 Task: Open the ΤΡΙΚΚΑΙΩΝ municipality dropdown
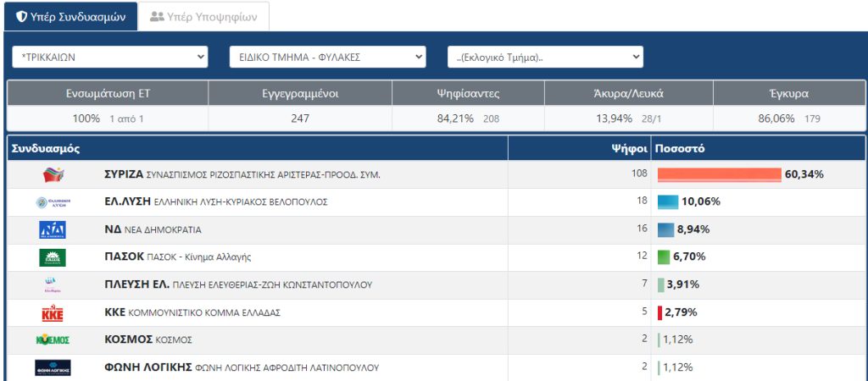pyautogui.click(x=109, y=58)
